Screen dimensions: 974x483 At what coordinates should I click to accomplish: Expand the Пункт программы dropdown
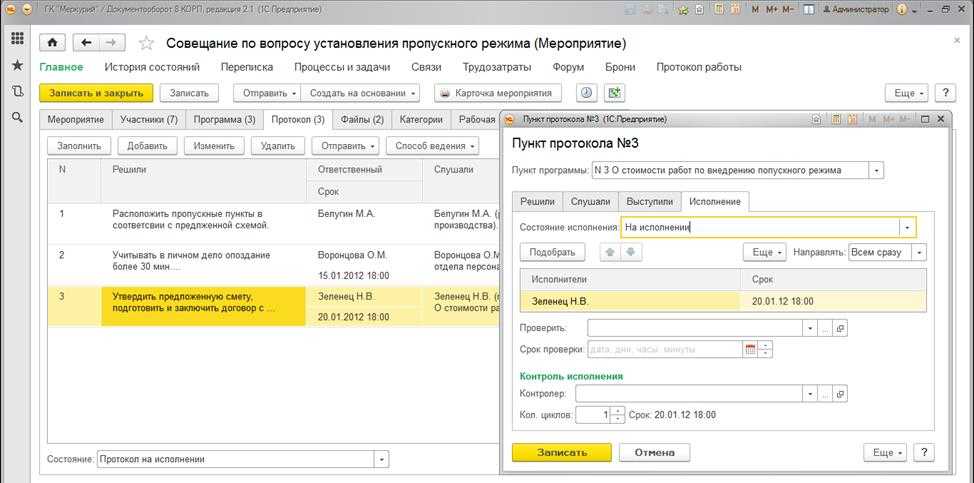(876, 170)
